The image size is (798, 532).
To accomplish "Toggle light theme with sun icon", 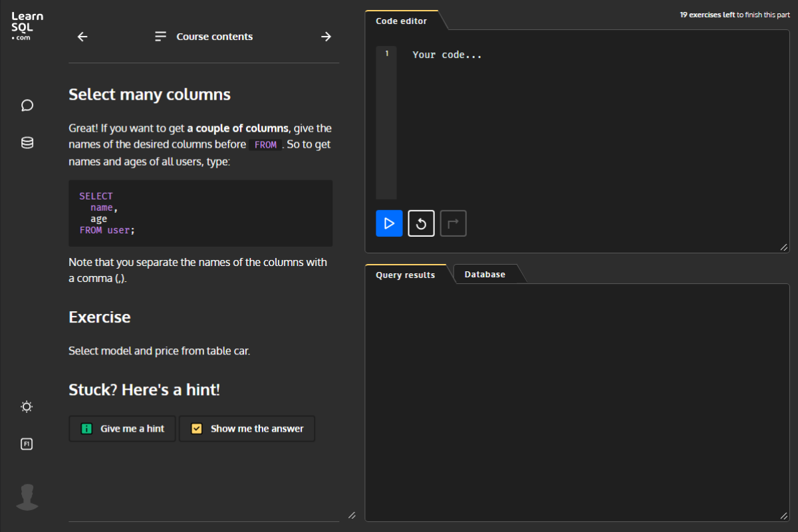I will [27, 406].
